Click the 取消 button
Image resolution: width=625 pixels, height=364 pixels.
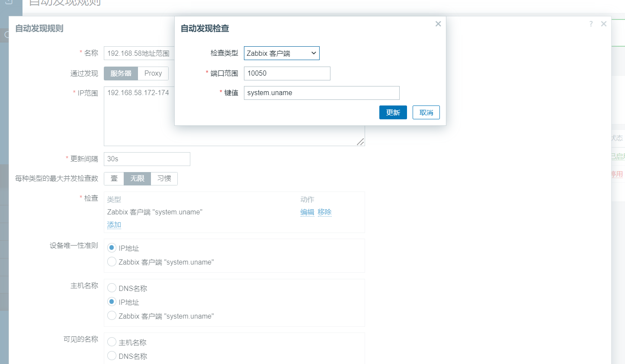(426, 112)
